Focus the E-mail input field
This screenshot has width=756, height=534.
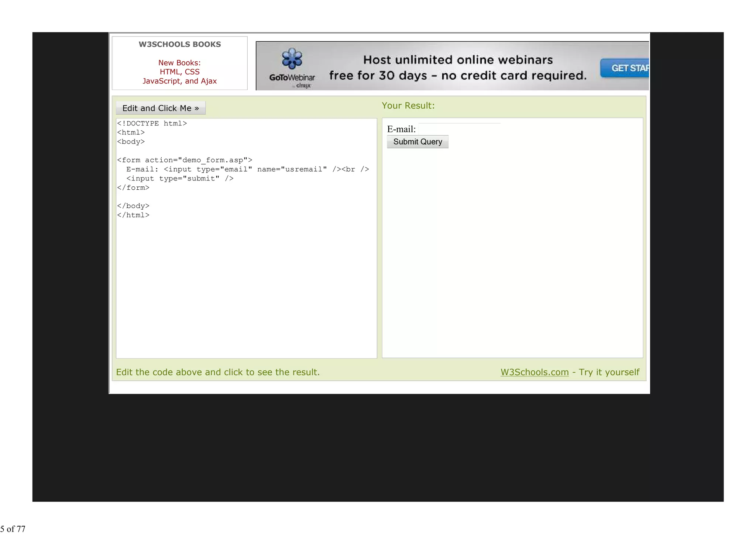tap(460, 129)
